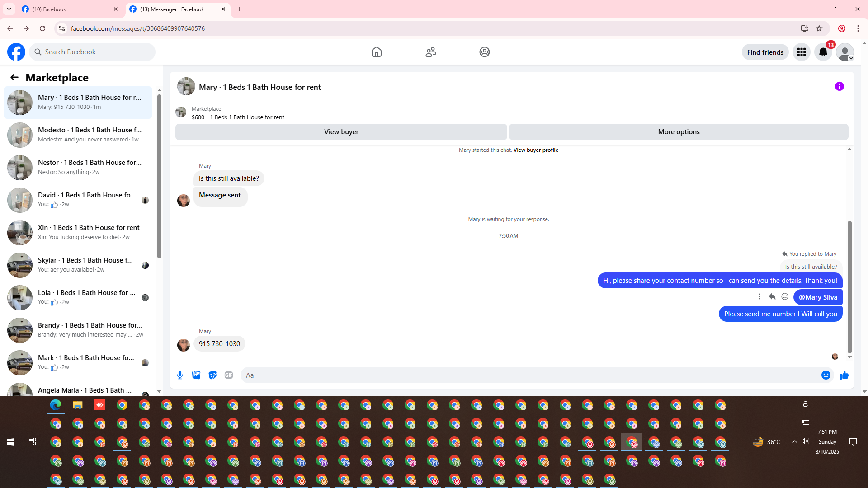Open conversation info purple icon
This screenshot has width=868, height=488.
[x=839, y=86]
